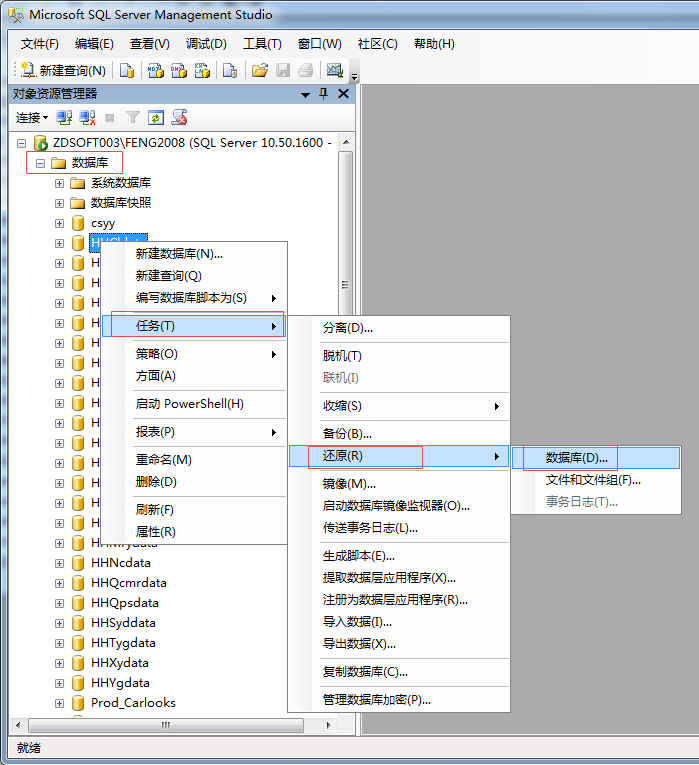Image resolution: width=699 pixels, height=765 pixels.
Task: Expand the HHQcmrdata database node
Action: (x=59, y=584)
